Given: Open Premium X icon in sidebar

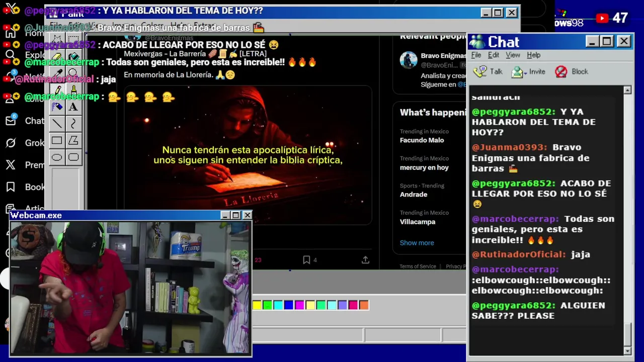Looking at the screenshot, I should pos(11,165).
